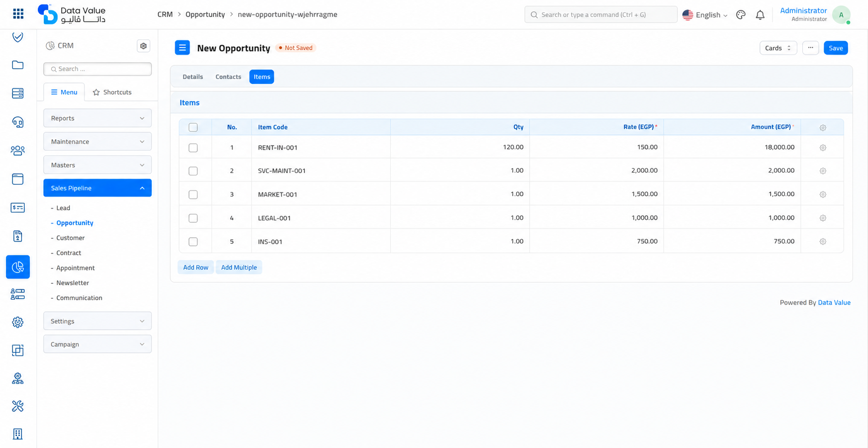Screen dimensions: 868x448
Task: Expand the Settings menu section
Action: click(x=97, y=321)
